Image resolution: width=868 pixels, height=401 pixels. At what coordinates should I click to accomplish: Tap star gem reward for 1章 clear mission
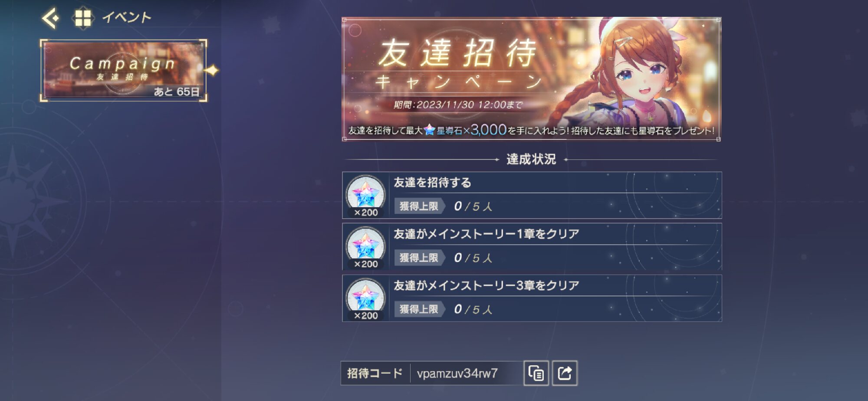click(x=365, y=247)
